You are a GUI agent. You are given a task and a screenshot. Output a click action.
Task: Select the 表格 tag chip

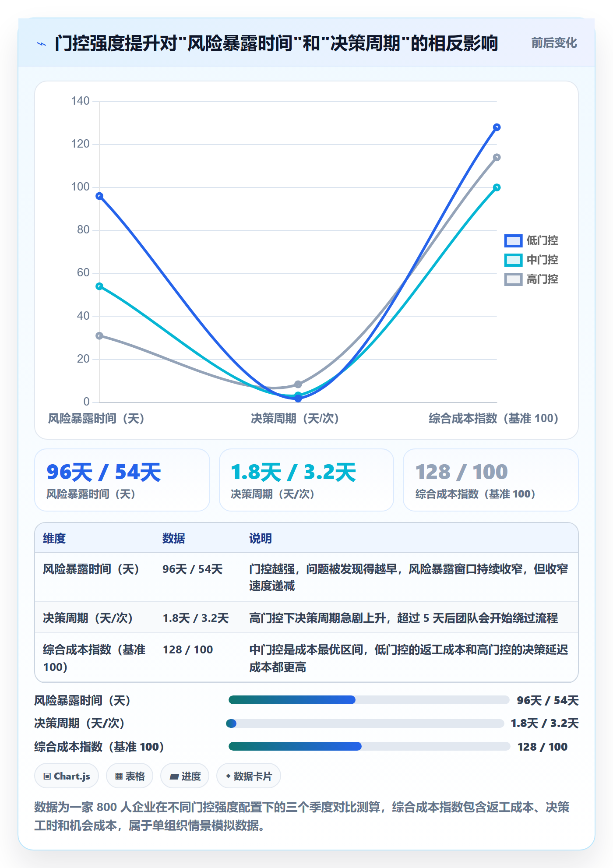[130, 776]
